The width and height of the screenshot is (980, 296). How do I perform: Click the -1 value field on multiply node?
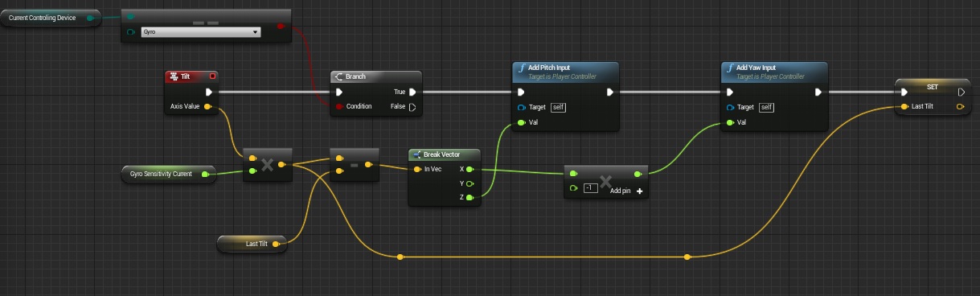(591, 188)
